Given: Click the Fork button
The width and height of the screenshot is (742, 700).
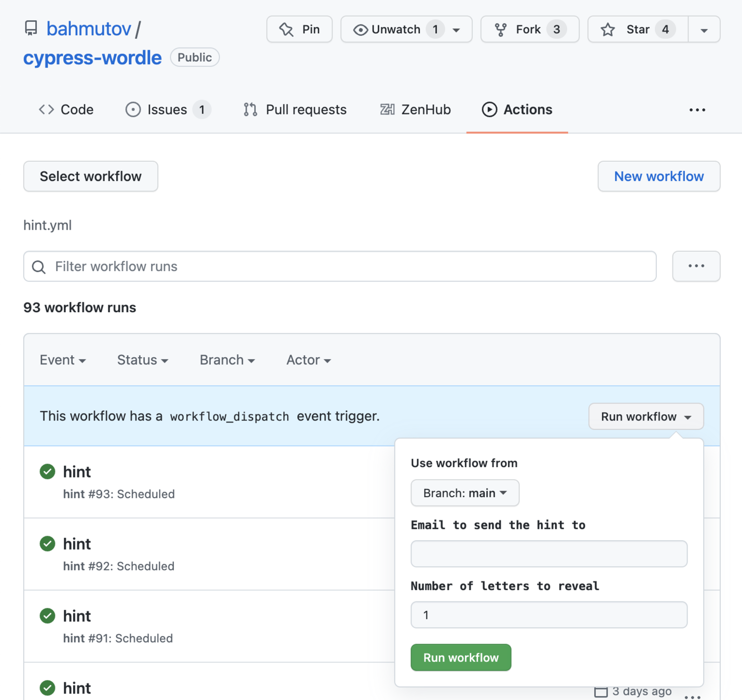Looking at the screenshot, I should pos(530,30).
